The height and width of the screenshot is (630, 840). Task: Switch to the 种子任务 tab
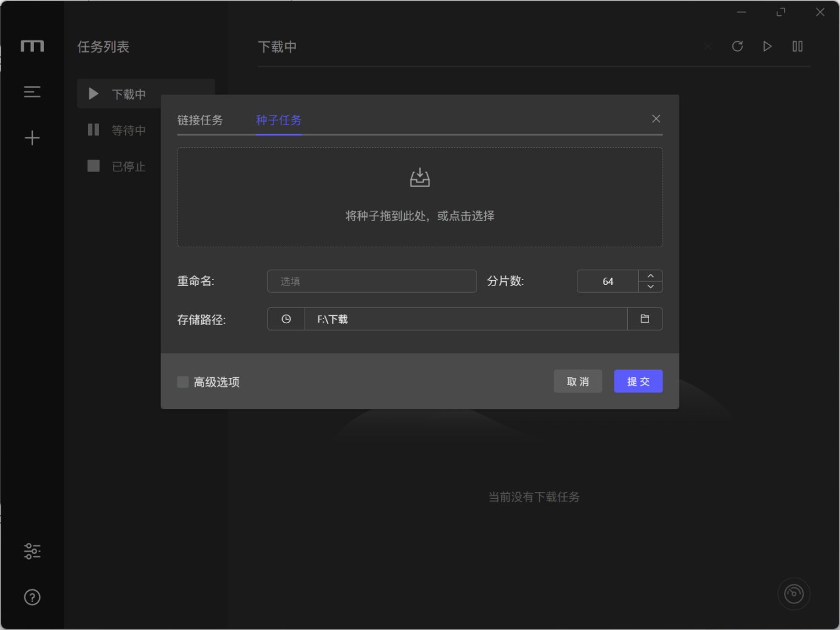279,120
